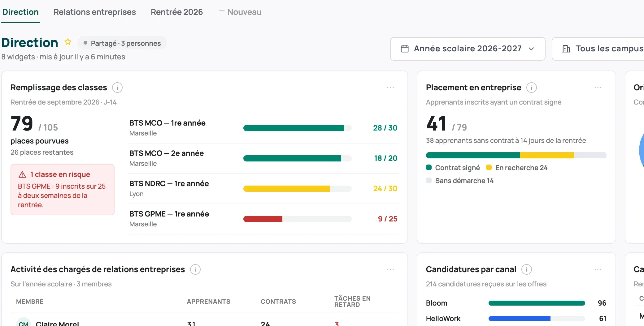Sort by the CONTRATS column header
644x326 pixels.
click(x=278, y=302)
